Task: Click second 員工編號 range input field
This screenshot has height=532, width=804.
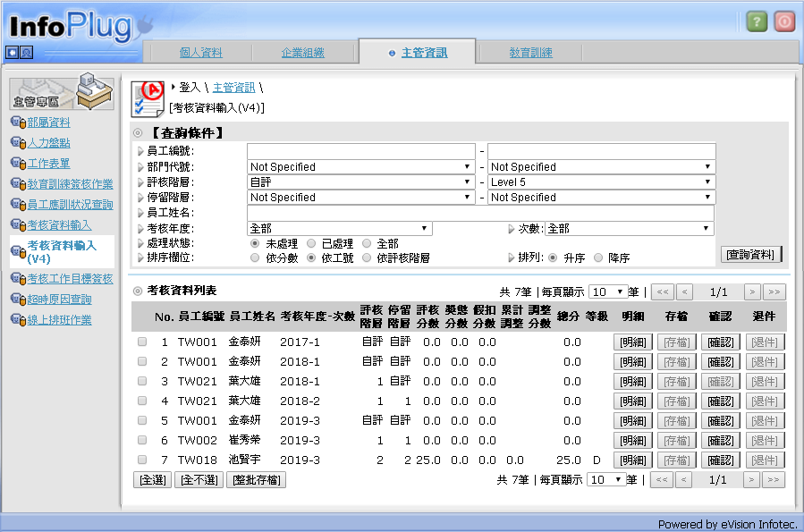Action: pyautogui.click(x=602, y=151)
